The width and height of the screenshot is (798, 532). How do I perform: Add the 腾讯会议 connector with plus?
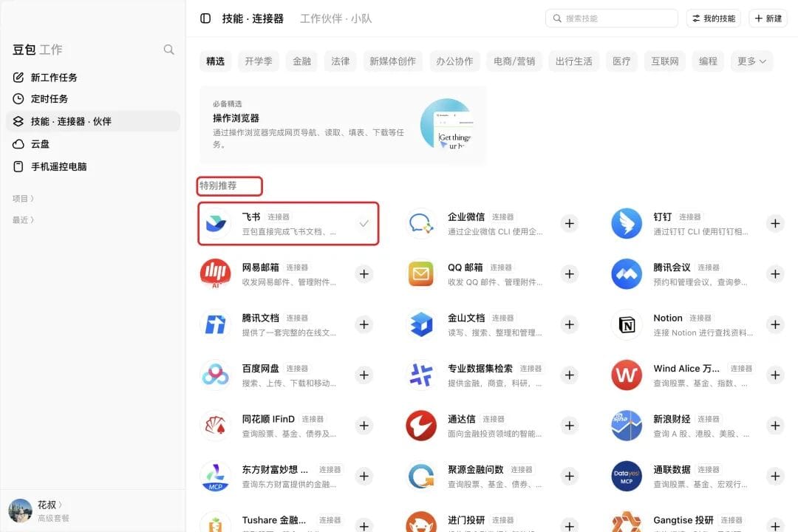[x=775, y=274]
